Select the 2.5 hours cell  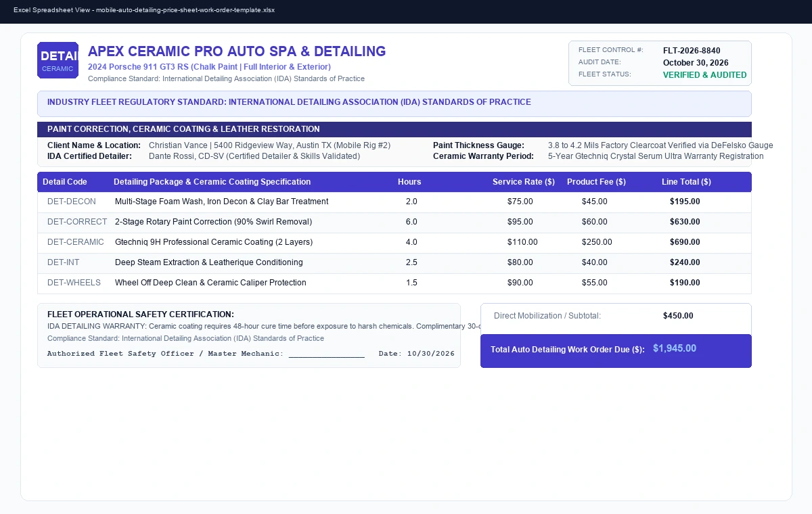point(411,262)
